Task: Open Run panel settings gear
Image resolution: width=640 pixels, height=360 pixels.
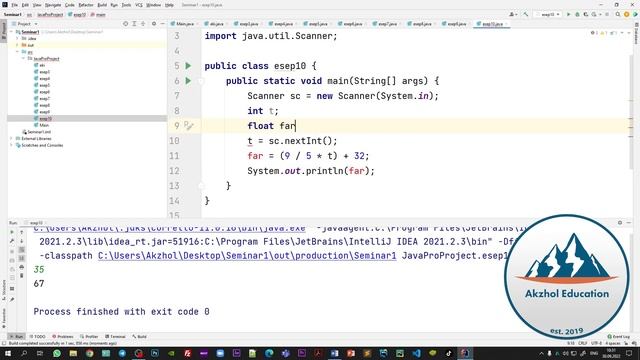Action: point(620,223)
